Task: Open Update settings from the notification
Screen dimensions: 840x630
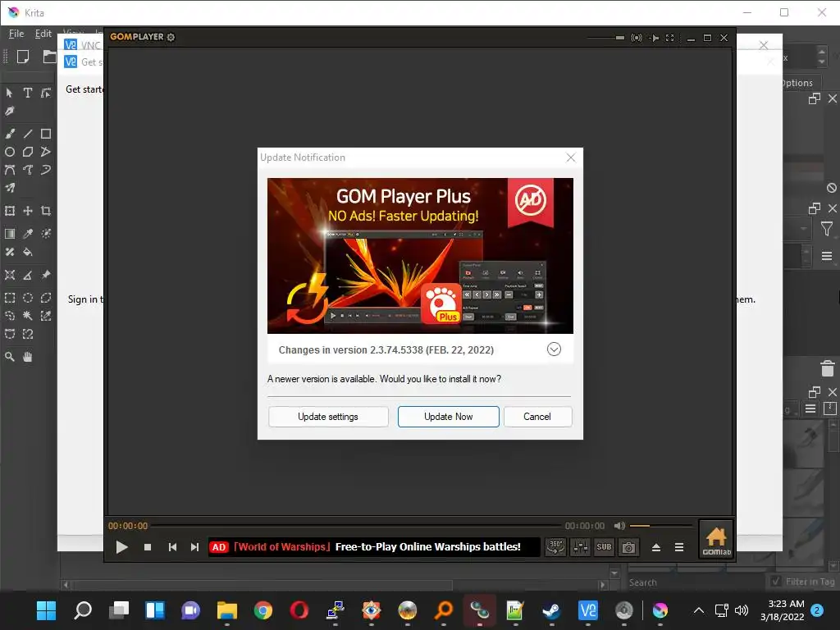Action: (328, 417)
